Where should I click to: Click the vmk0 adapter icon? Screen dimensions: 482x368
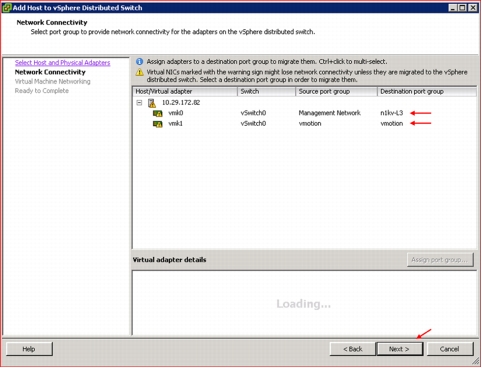(x=158, y=113)
